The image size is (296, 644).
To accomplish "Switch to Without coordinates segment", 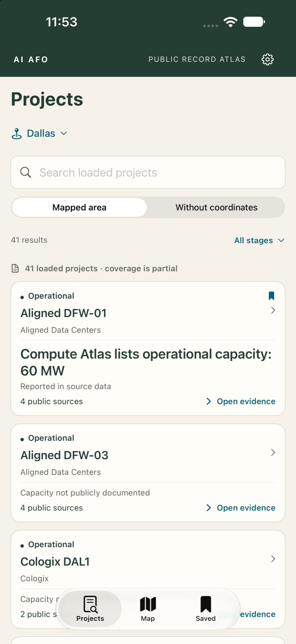I will click(216, 208).
